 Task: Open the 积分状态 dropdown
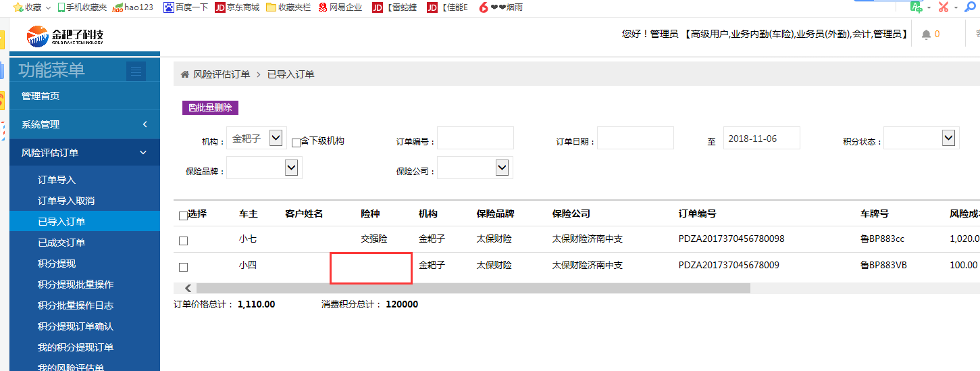921,139
